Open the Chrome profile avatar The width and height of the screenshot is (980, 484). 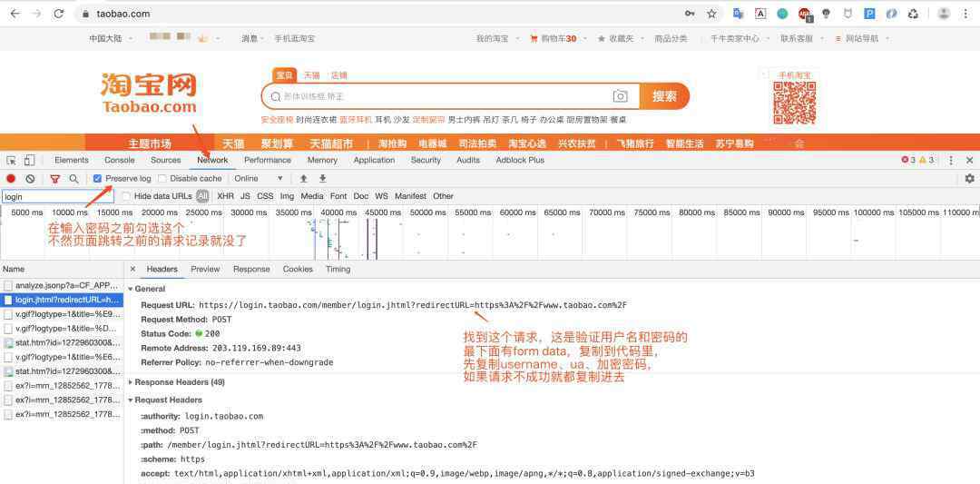944,14
